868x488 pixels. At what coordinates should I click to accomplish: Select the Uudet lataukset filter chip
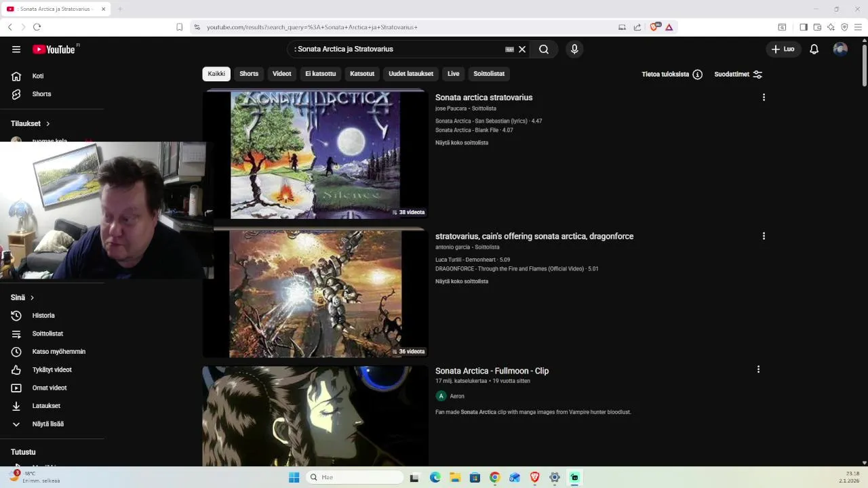point(411,74)
